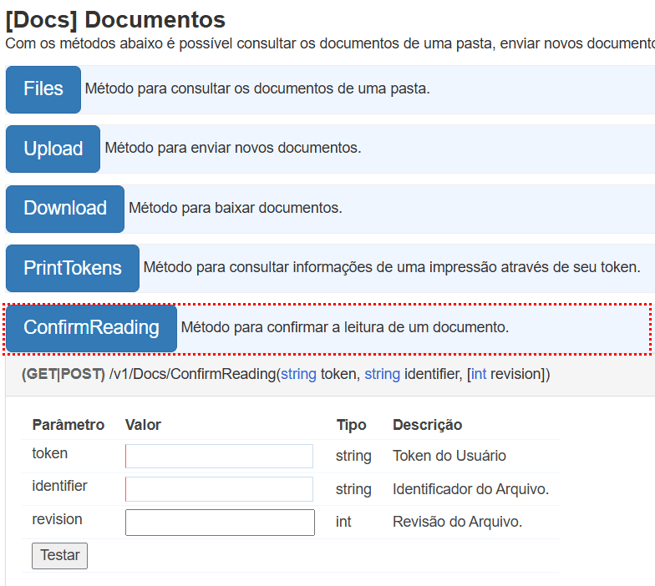Click the PrintTokens description about impressão
655x586 pixels.
390,267
